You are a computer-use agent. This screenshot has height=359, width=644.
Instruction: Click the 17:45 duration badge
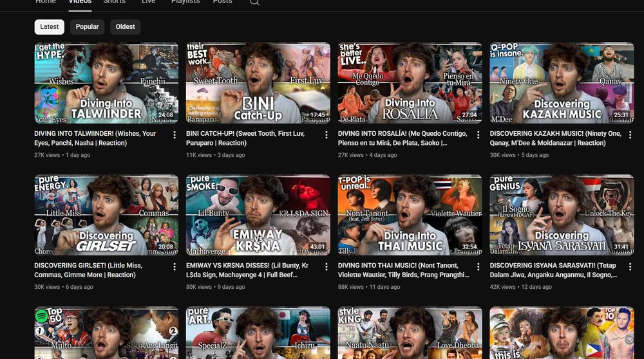click(318, 115)
